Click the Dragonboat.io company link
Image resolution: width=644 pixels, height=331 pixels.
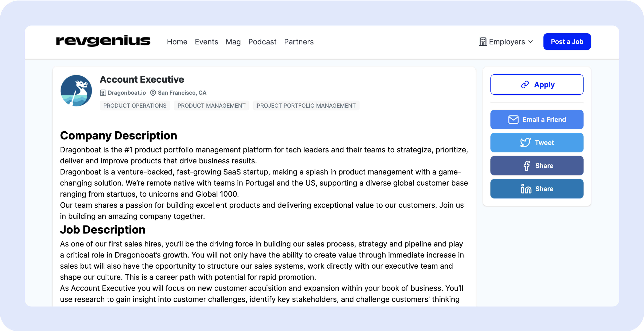[127, 93]
